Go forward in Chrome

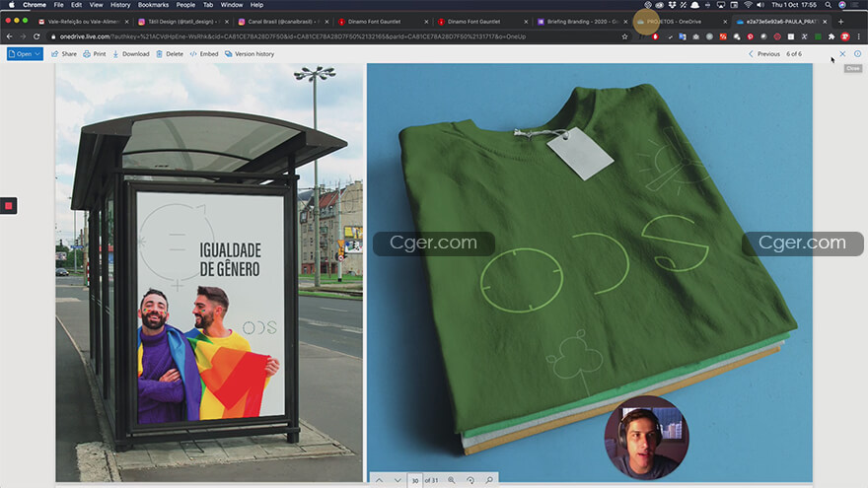(23, 36)
